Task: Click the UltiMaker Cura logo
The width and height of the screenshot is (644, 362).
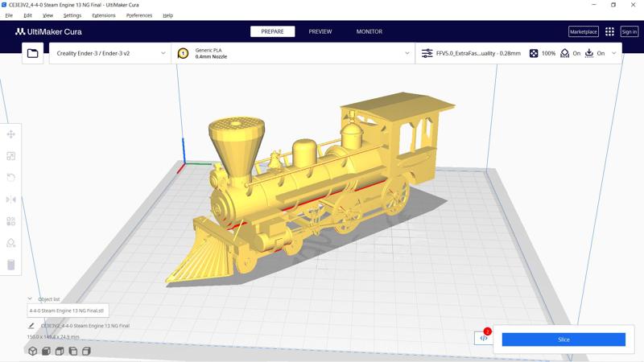Action: coord(48,31)
